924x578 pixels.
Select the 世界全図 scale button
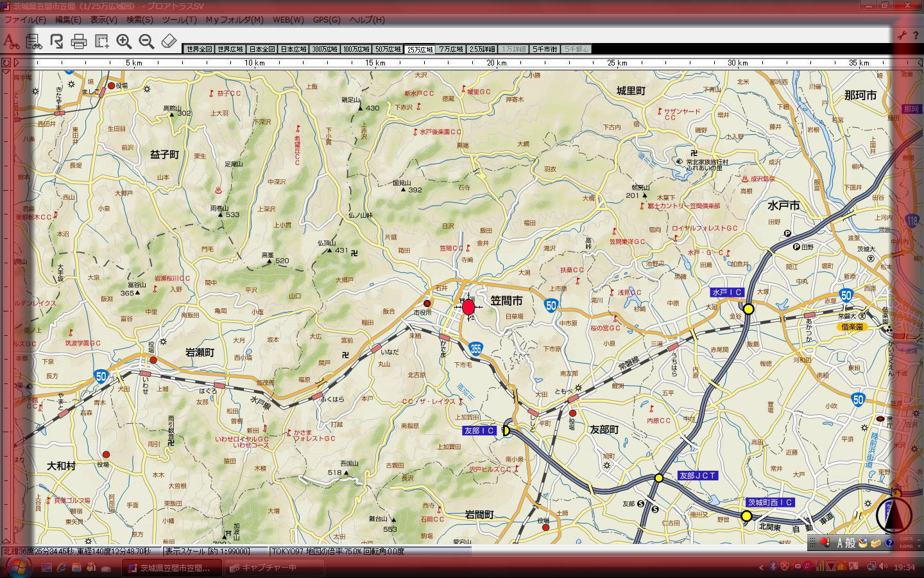[198, 49]
